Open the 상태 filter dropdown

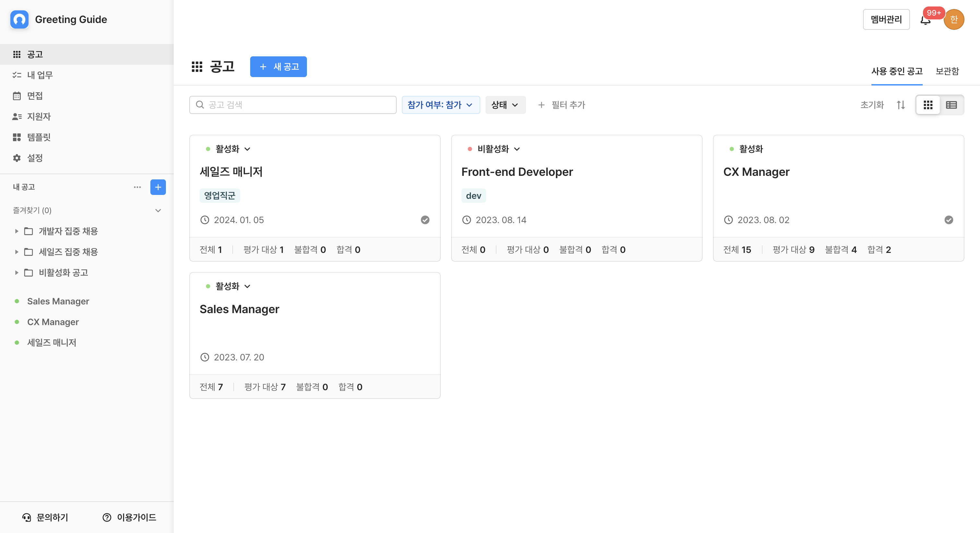(505, 105)
